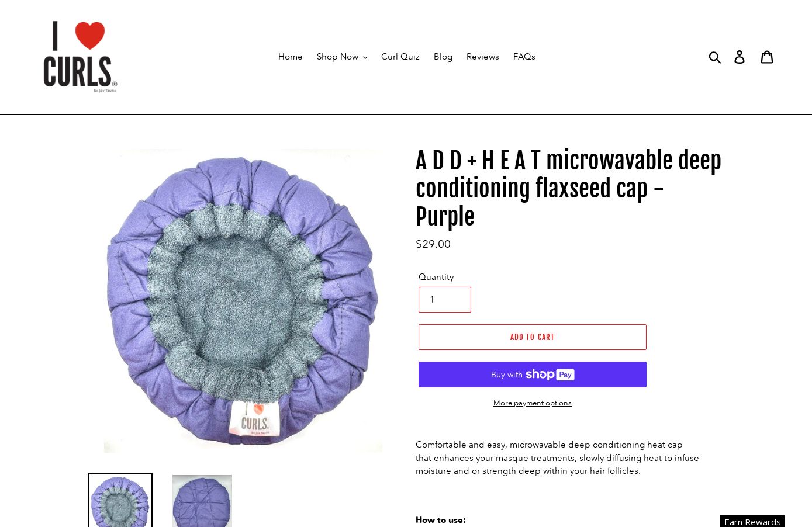Visit the Reviews page
812x527 pixels.
[x=483, y=57]
